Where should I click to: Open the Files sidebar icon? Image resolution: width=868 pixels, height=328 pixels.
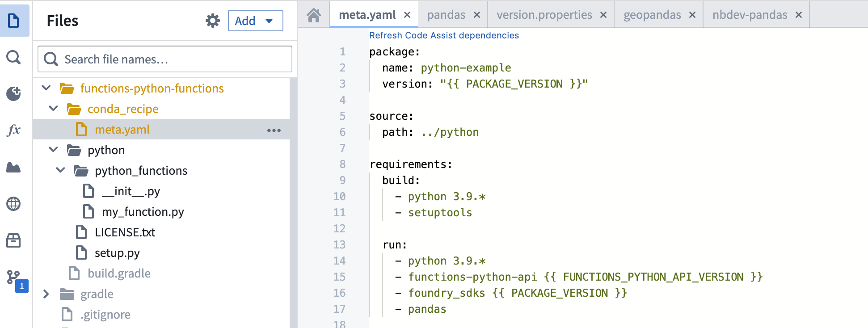(14, 21)
